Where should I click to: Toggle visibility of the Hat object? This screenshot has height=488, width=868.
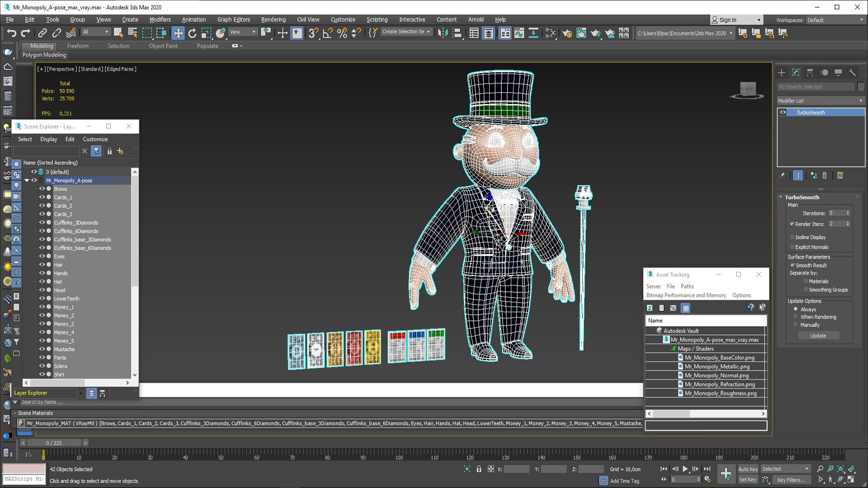coord(42,282)
